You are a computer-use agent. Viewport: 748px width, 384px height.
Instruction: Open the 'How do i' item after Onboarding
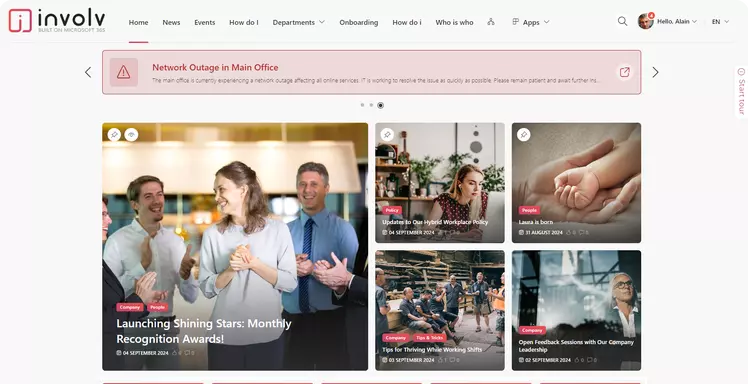[x=407, y=22]
